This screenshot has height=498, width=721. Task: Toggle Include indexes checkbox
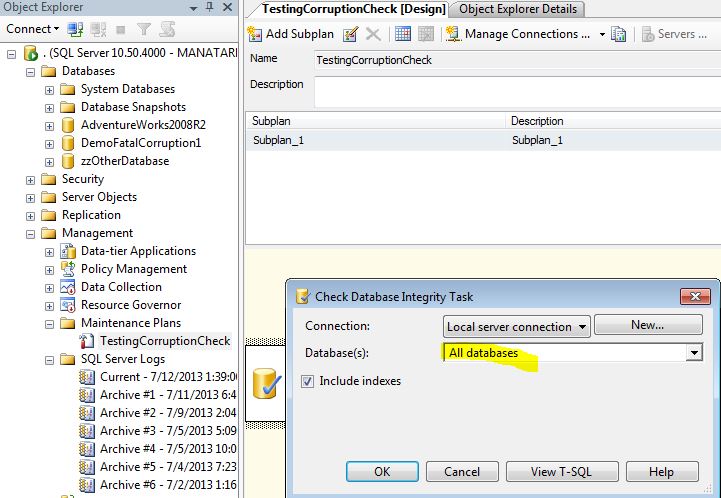tap(308, 381)
